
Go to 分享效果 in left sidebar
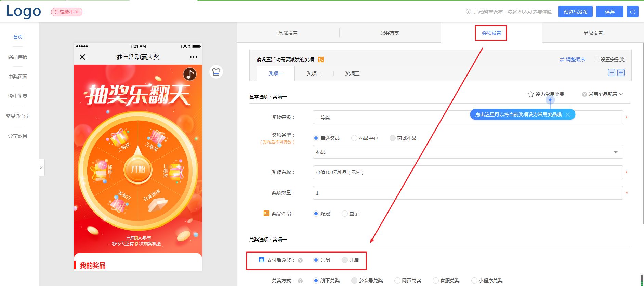[18, 136]
